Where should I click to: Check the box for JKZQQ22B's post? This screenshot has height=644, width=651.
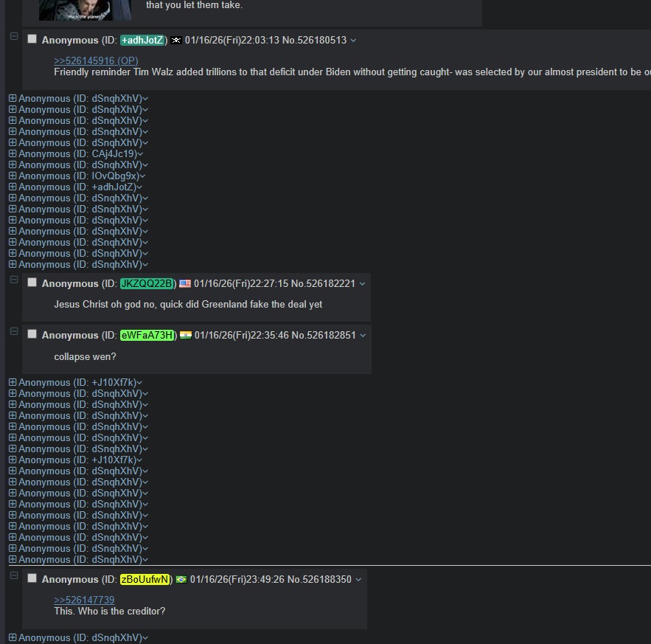tap(32, 283)
